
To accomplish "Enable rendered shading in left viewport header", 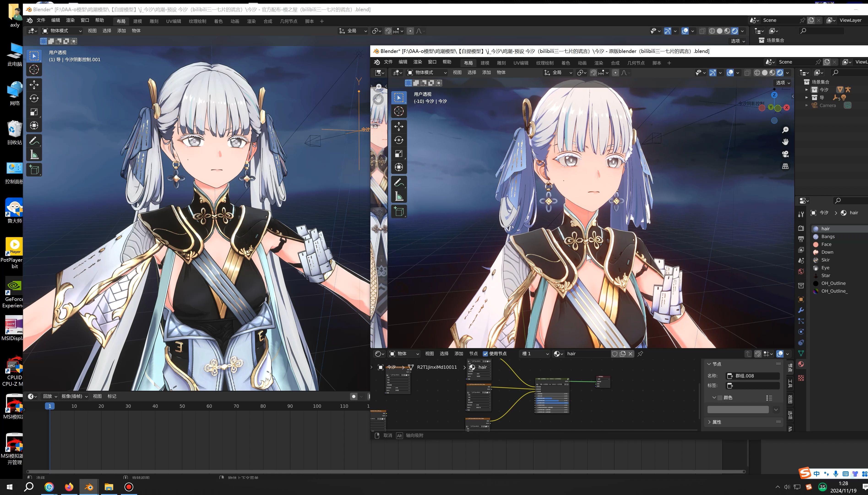I will pos(735,31).
